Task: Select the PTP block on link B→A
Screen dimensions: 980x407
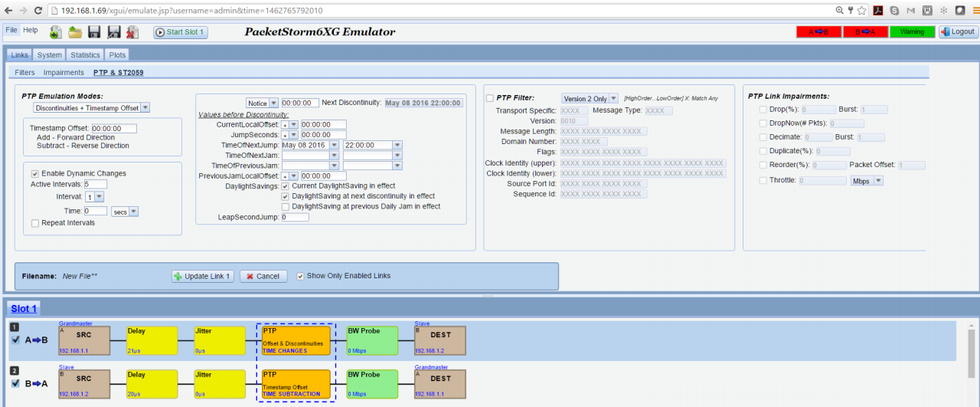Action: coord(296,384)
